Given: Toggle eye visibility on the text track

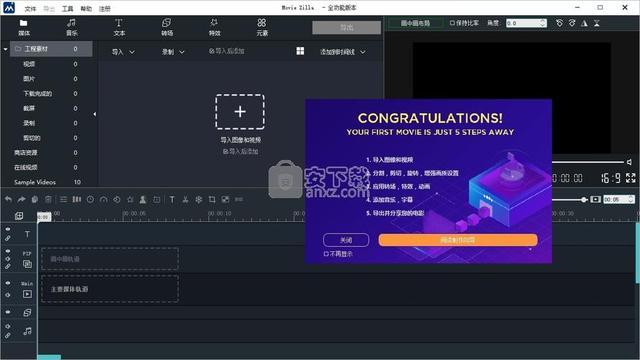Looking at the screenshot, I should [x=8, y=229].
